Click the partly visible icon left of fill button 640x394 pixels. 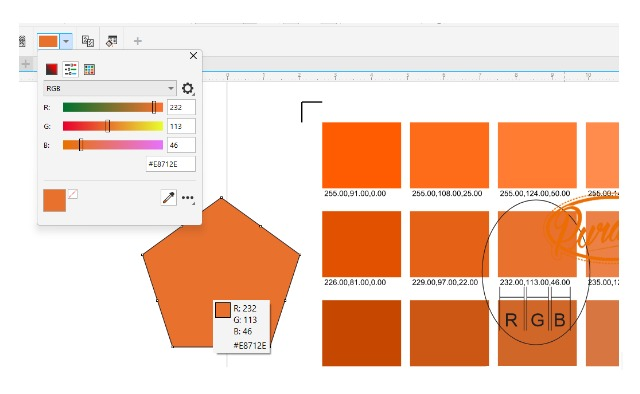point(22,41)
